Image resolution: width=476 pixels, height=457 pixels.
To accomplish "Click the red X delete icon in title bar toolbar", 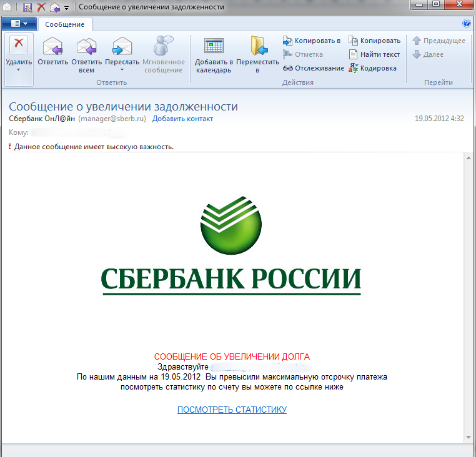I will (x=41, y=7).
